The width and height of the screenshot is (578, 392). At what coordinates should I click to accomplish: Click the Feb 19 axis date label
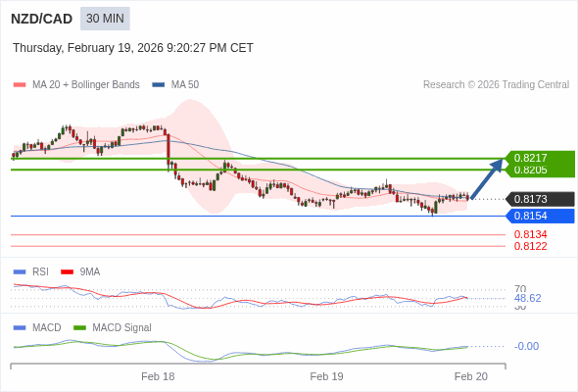(x=326, y=376)
